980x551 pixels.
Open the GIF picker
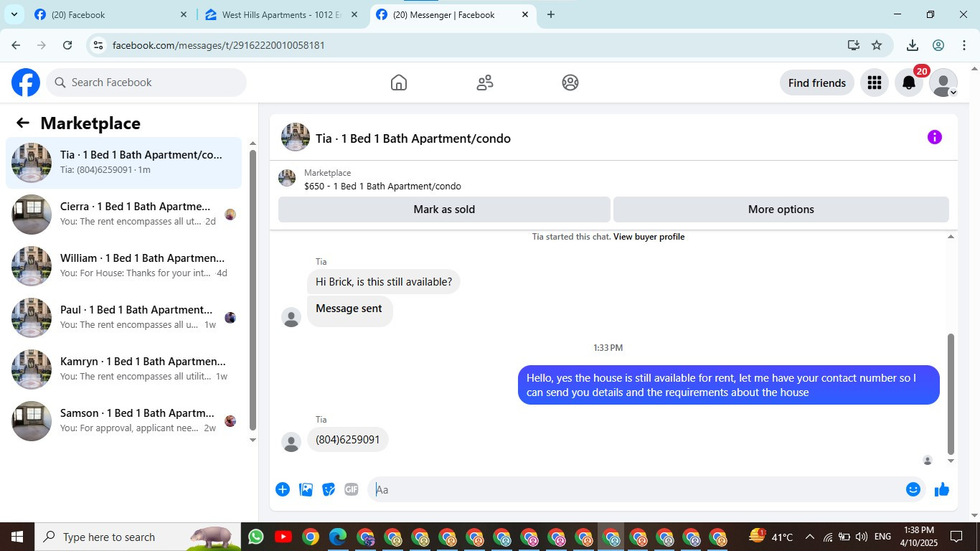point(351,489)
